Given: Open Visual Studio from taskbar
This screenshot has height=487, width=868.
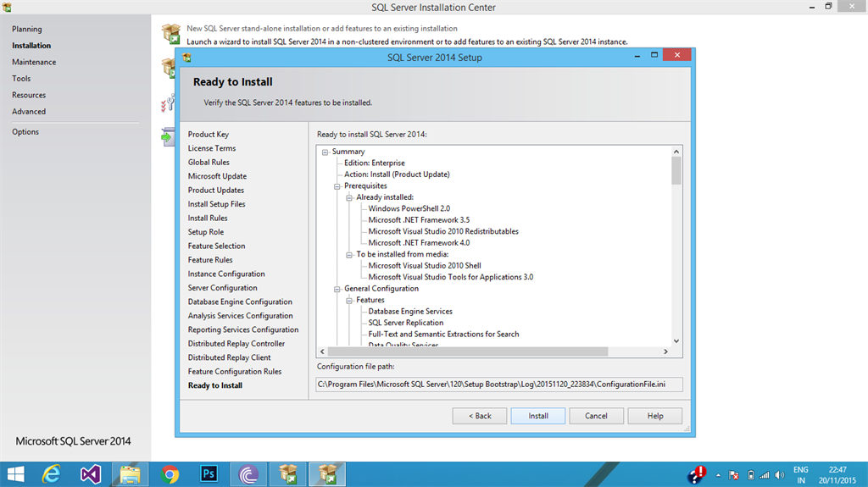Looking at the screenshot, I should pos(91,474).
